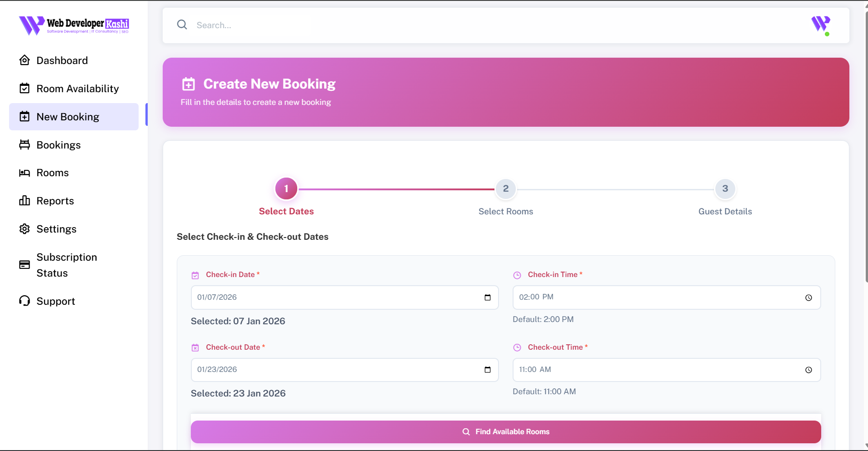Image resolution: width=868 pixels, height=451 pixels.
Task: Switch to the Select Rooms step
Action: click(505, 188)
